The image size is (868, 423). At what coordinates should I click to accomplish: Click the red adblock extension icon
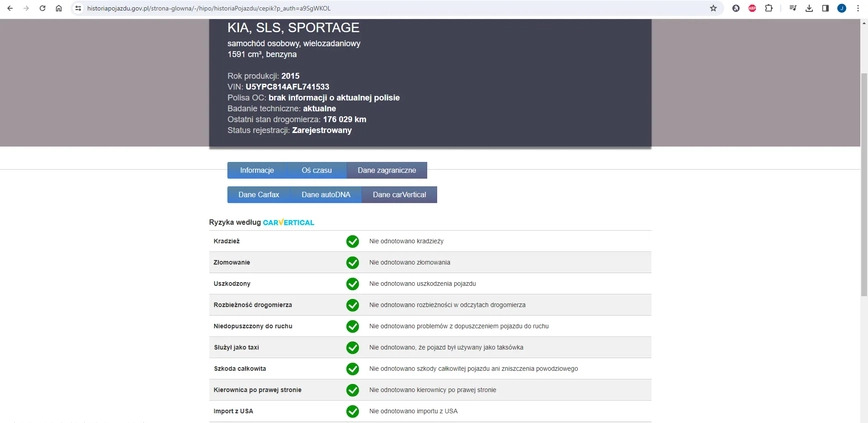(x=752, y=8)
